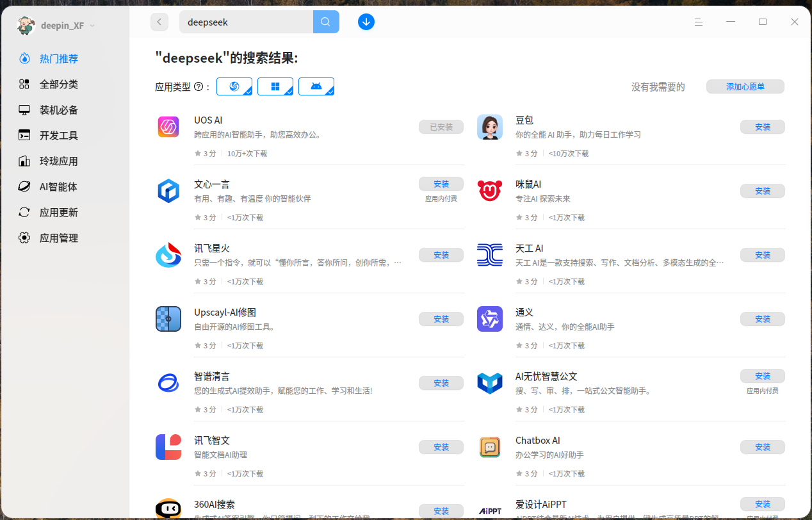Toggle the deepin Linux app type filter
This screenshot has width=812, height=520.
point(234,86)
